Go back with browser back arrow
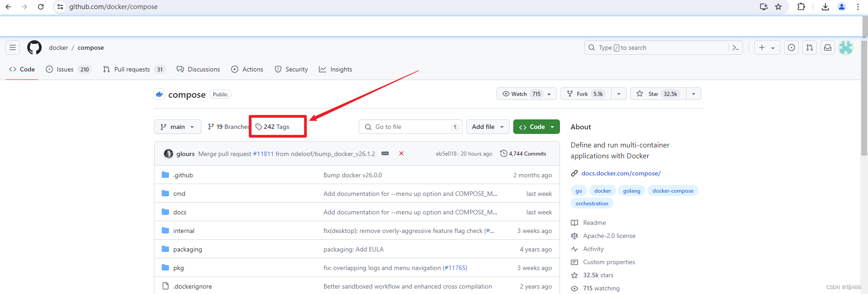This screenshot has height=294, width=868. tap(8, 7)
